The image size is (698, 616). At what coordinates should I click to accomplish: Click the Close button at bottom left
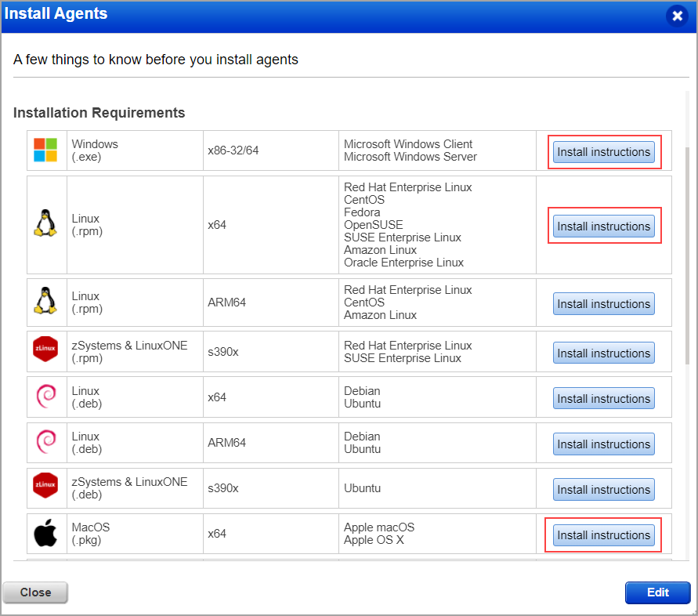click(34, 592)
